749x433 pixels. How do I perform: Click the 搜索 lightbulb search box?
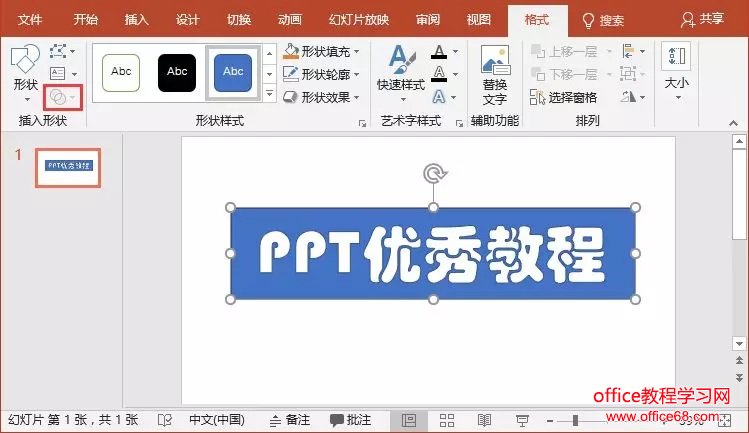point(603,21)
